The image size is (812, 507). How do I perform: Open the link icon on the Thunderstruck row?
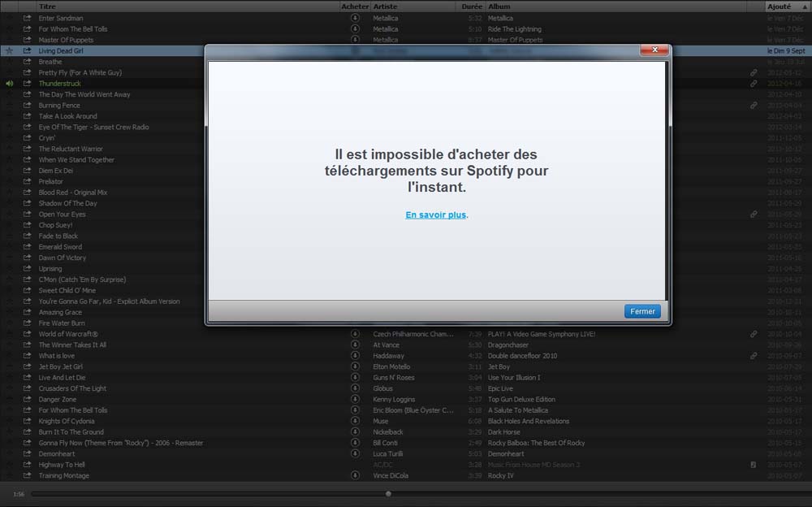click(754, 84)
